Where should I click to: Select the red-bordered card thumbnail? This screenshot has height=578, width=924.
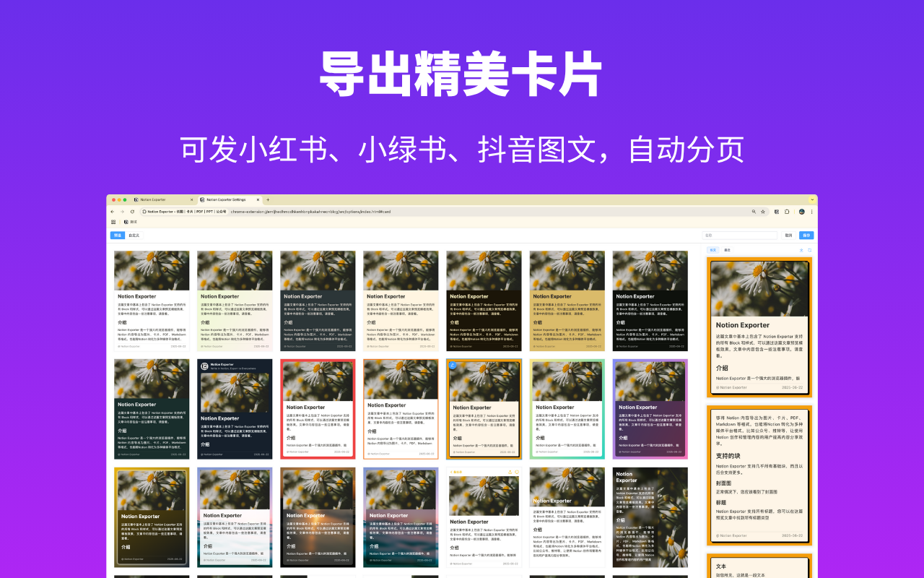pos(318,408)
